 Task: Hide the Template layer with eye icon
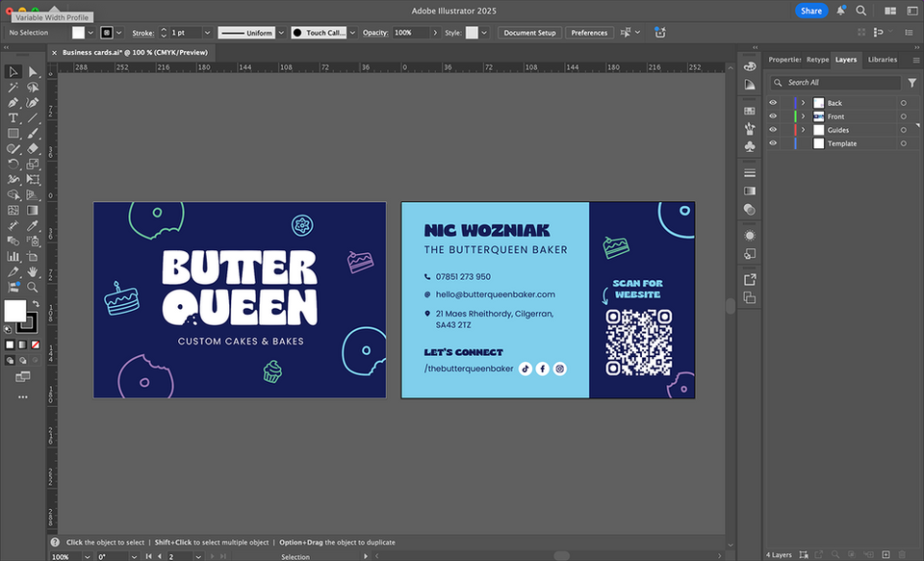coord(773,143)
